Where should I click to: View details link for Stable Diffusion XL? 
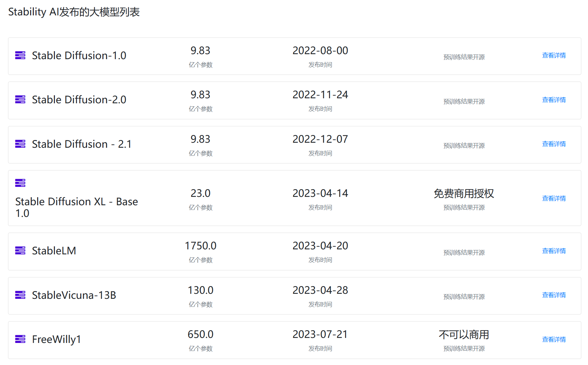[x=554, y=199]
